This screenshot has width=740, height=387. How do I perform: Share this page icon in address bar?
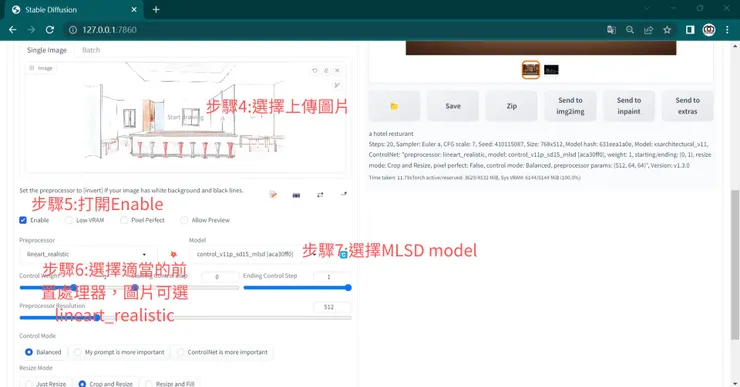coord(648,30)
